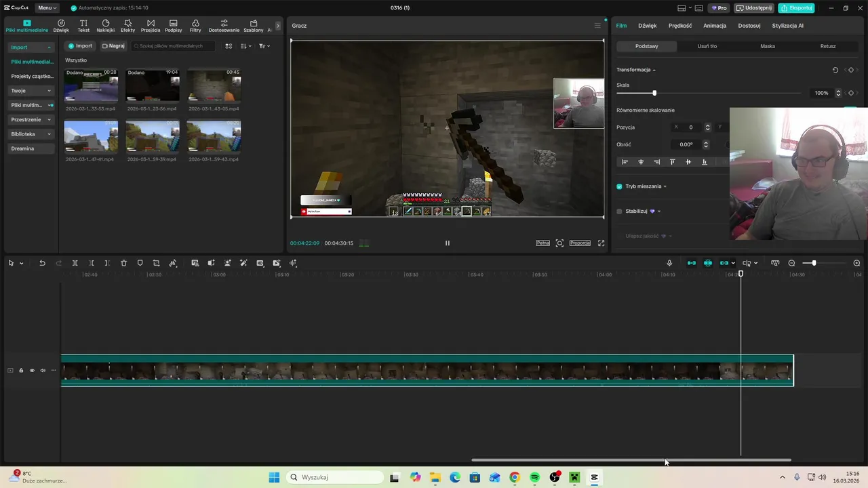Select the Maska sub-tab
Viewport: 868px width, 488px height.
[x=768, y=46]
